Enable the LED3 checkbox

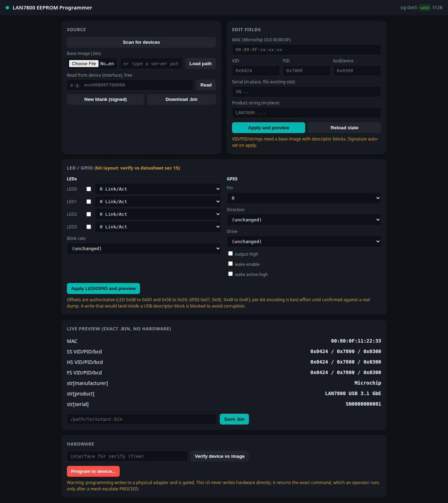(89, 227)
